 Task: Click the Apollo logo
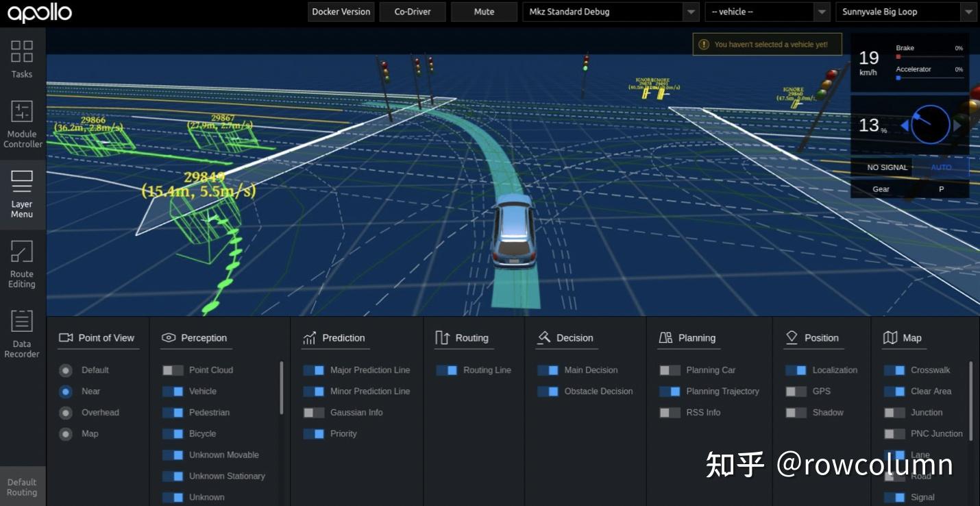[x=40, y=12]
